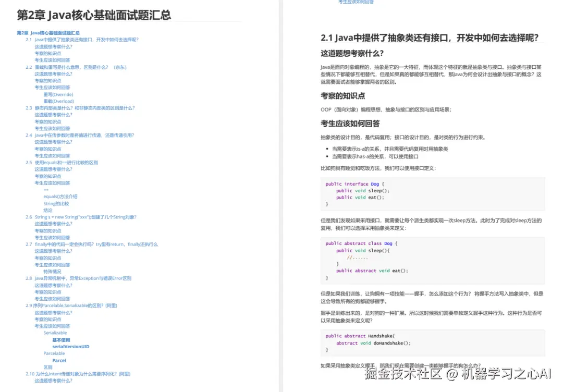Viewport: 563px width, 392px height.
Task: Jump to 重写(Override) in contents
Action: [x=58, y=94]
